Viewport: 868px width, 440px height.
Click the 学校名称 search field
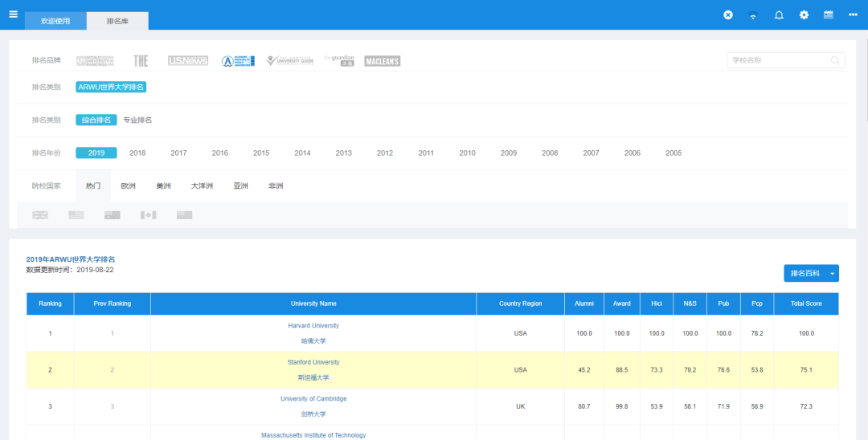pos(785,60)
